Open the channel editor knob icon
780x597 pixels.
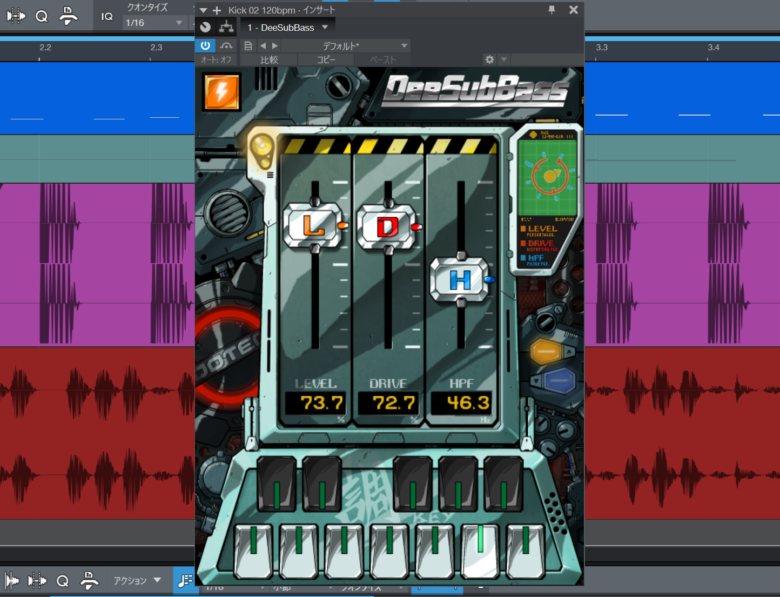pos(205,27)
